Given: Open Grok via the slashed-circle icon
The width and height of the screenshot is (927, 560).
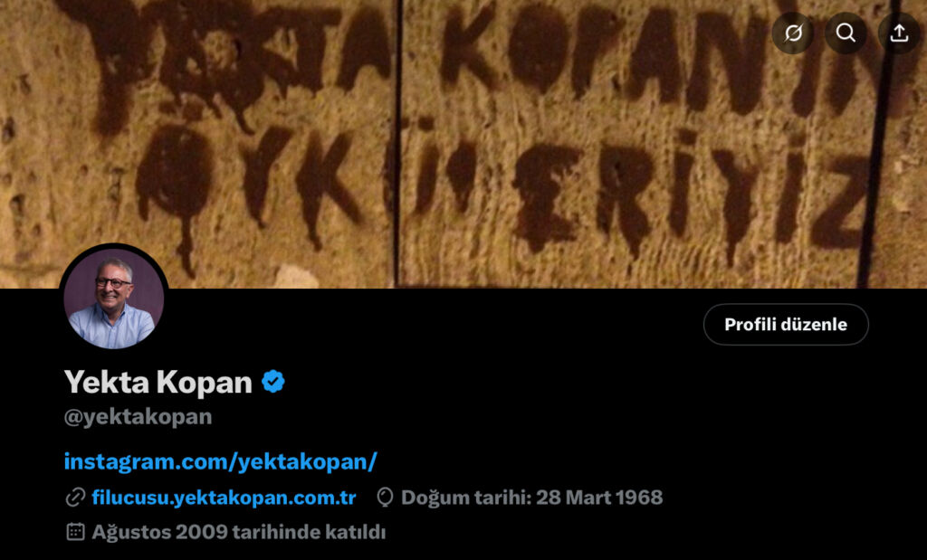Looking at the screenshot, I should [793, 33].
